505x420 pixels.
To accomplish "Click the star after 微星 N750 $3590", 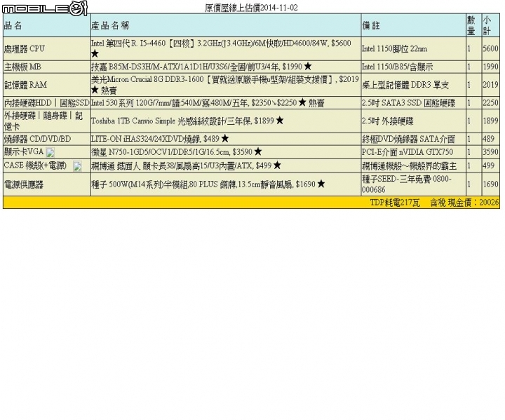I will pos(257,151).
